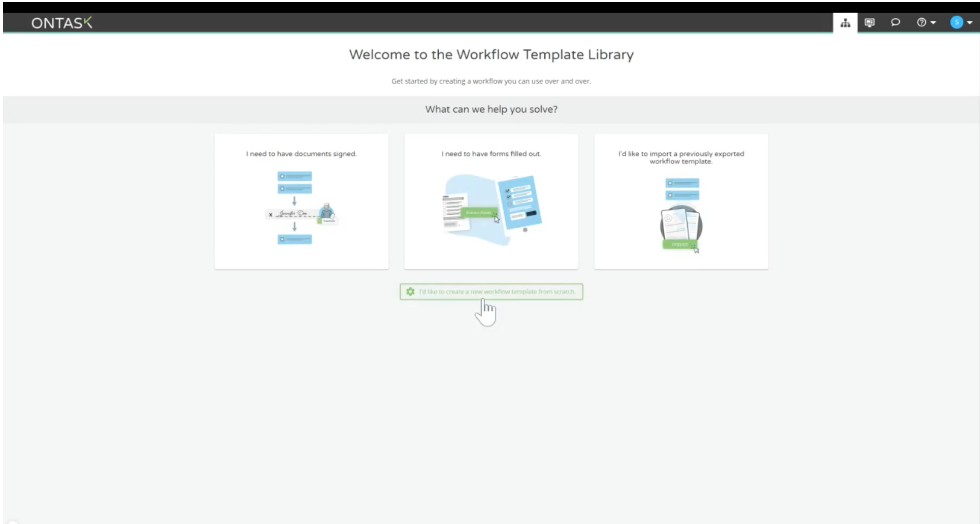Click 'I'd like to create a new workflow template from scratch'
Screen dimensions: 980x524
point(491,291)
